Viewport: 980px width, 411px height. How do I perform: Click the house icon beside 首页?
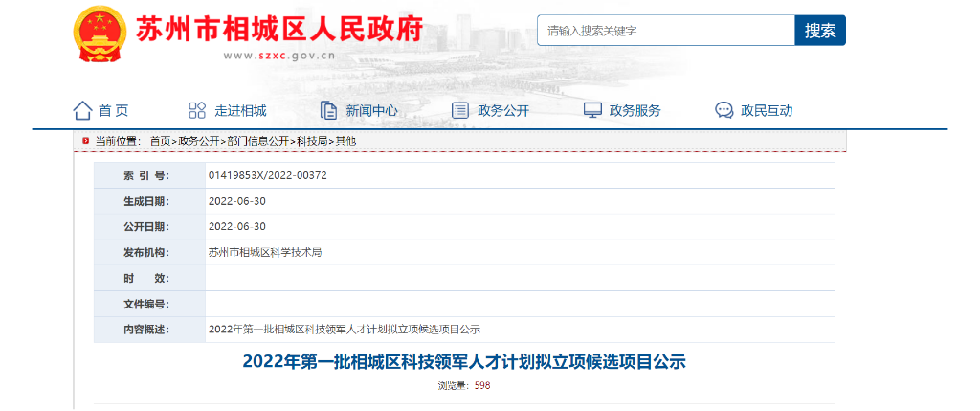click(x=82, y=110)
